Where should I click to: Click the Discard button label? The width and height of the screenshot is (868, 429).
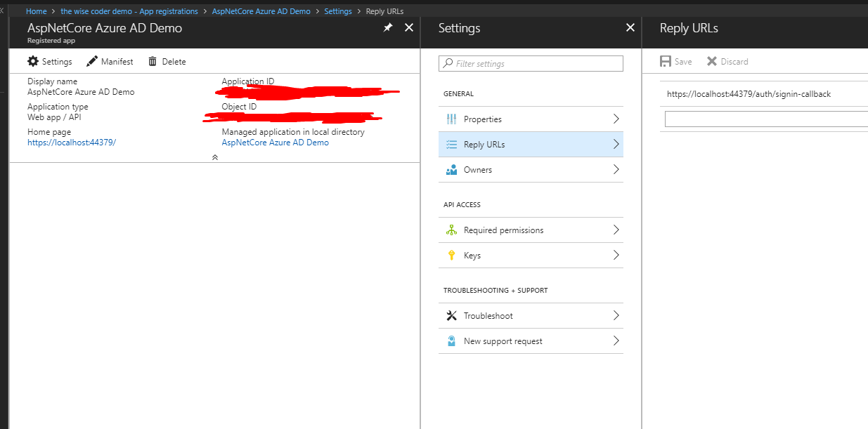click(734, 62)
